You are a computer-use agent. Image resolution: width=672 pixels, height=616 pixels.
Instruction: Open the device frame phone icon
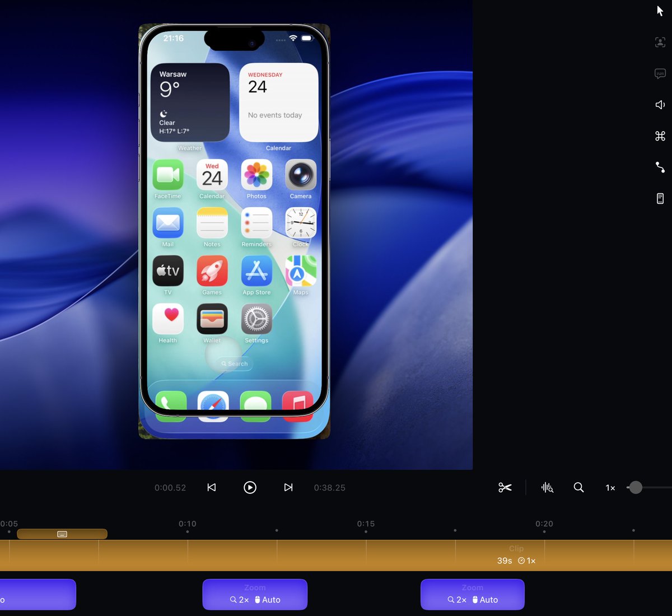point(660,198)
